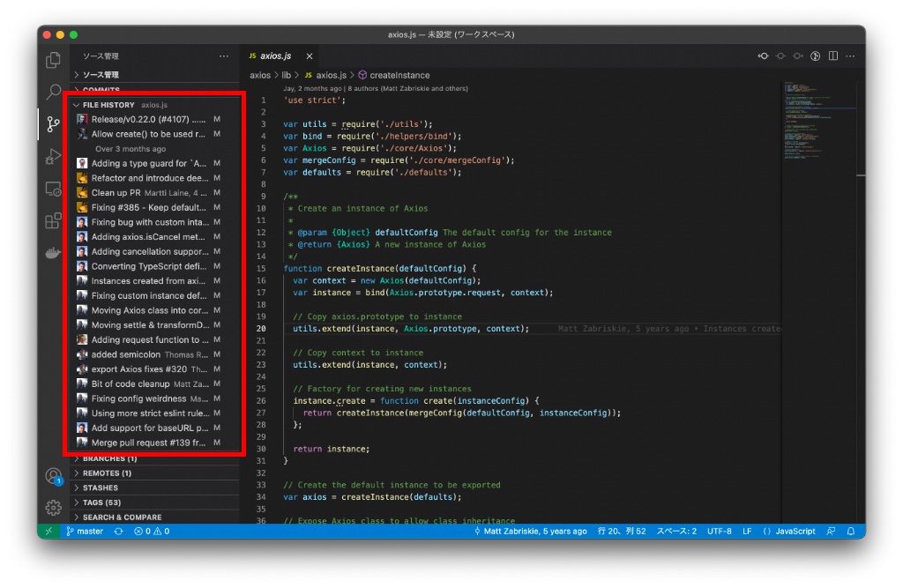The image size is (903, 588).
Task: Open the Search view in activity bar
Action: (x=54, y=92)
